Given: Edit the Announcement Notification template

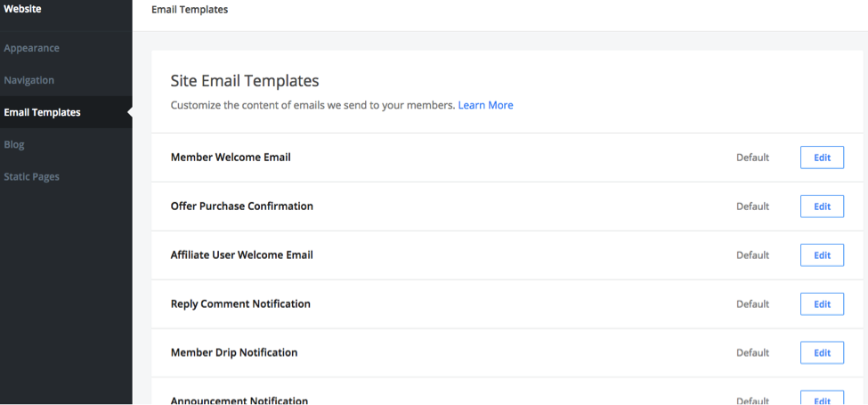Looking at the screenshot, I should (822, 397).
